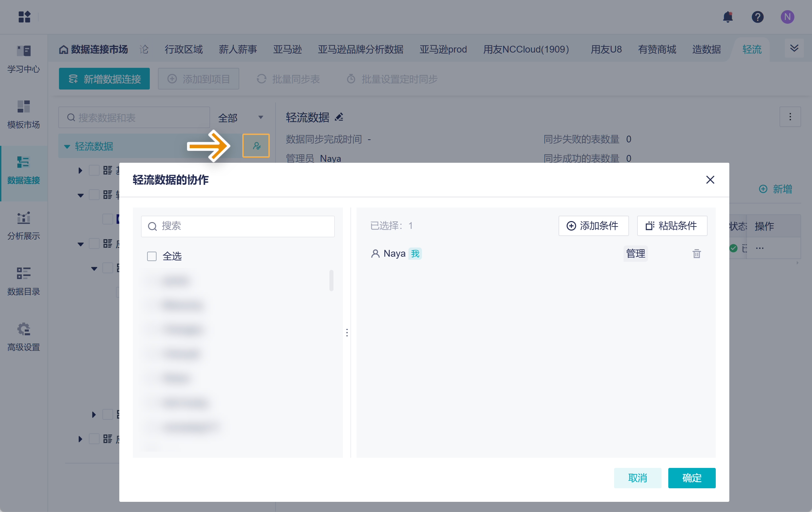Expand the tab overflow chevron
Image resolution: width=812 pixels, height=512 pixels.
click(794, 48)
